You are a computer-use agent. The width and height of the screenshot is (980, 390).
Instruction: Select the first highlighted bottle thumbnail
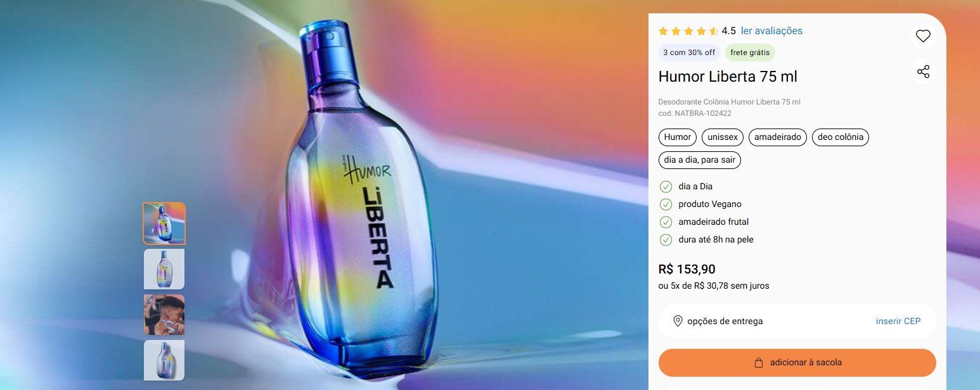tap(164, 223)
